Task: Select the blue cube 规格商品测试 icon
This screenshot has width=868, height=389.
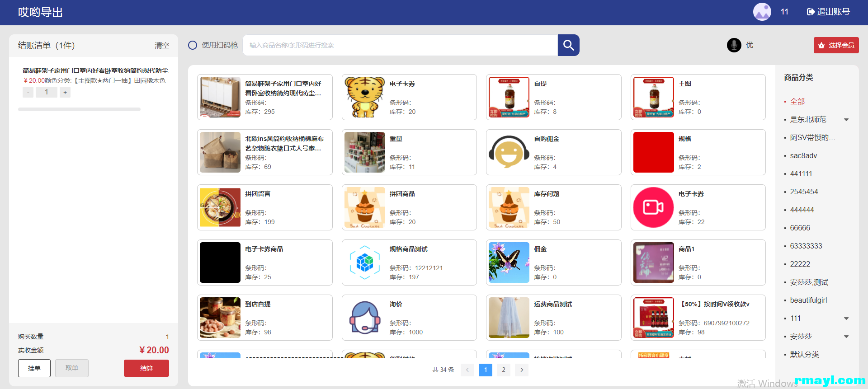Action: (x=365, y=262)
